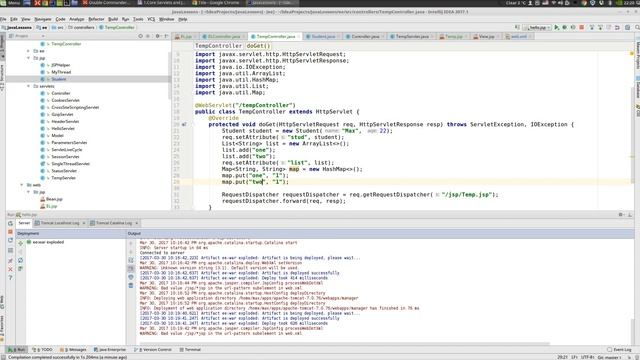This screenshot has width=640, height=360.
Task: Switch to Controller.java editor tab
Action: click(364, 36)
